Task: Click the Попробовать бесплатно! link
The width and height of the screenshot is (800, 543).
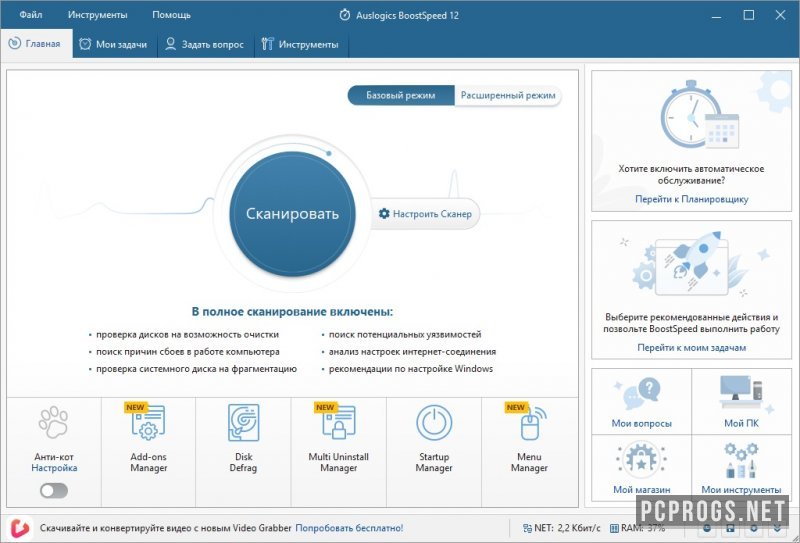Action: (x=349, y=528)
